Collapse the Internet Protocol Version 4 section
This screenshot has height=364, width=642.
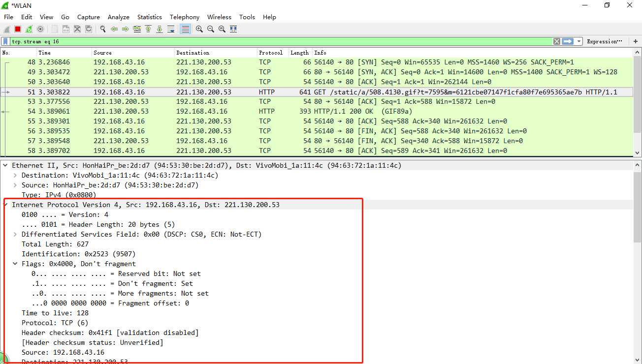[x=5, y=205]
